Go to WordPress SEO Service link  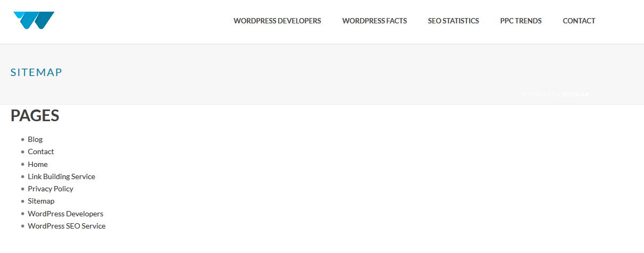click(66, 226)
